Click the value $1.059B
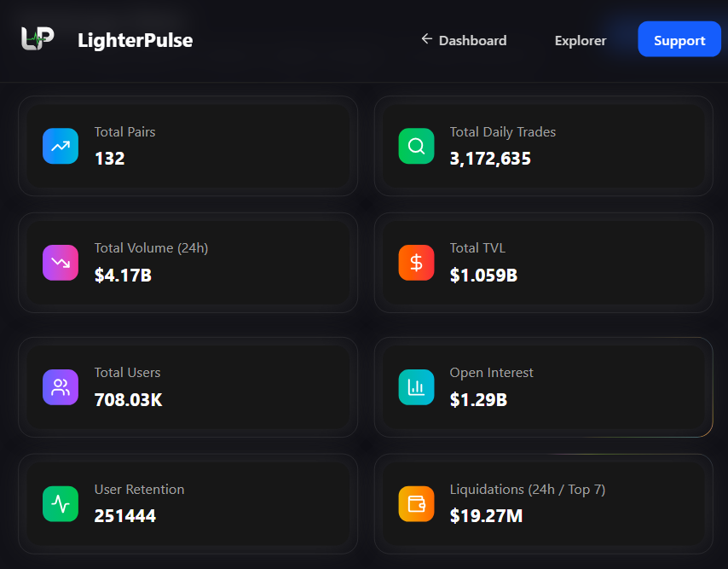This screenshot has height=569, width=728. (x=484, y=275)
